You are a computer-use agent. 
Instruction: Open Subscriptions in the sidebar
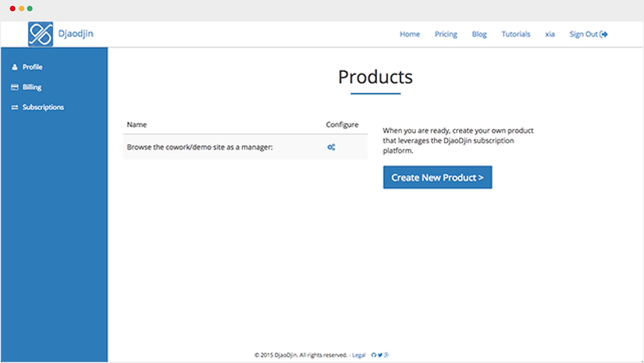point(43,107)
